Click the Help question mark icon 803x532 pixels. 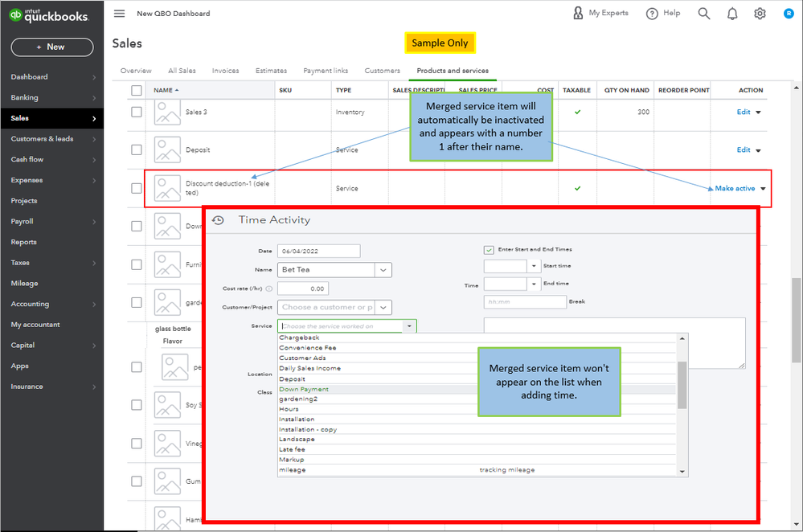pos(652,14)
